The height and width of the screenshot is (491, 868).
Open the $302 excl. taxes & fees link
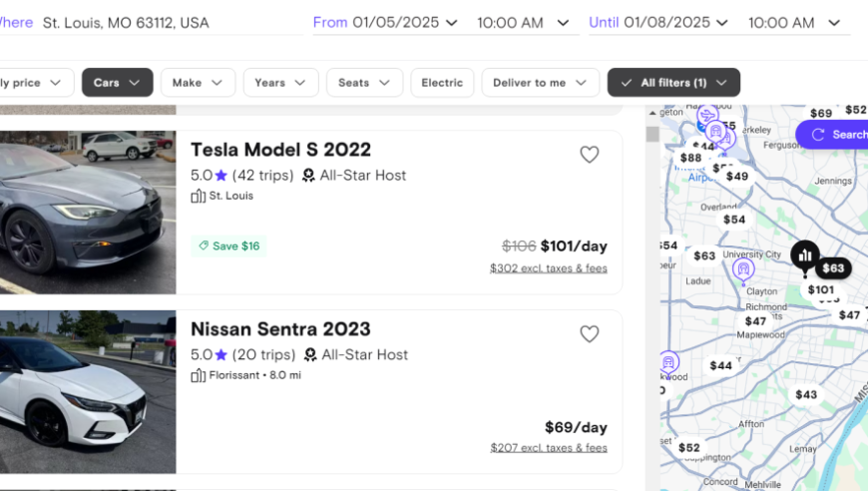[548, 267]
